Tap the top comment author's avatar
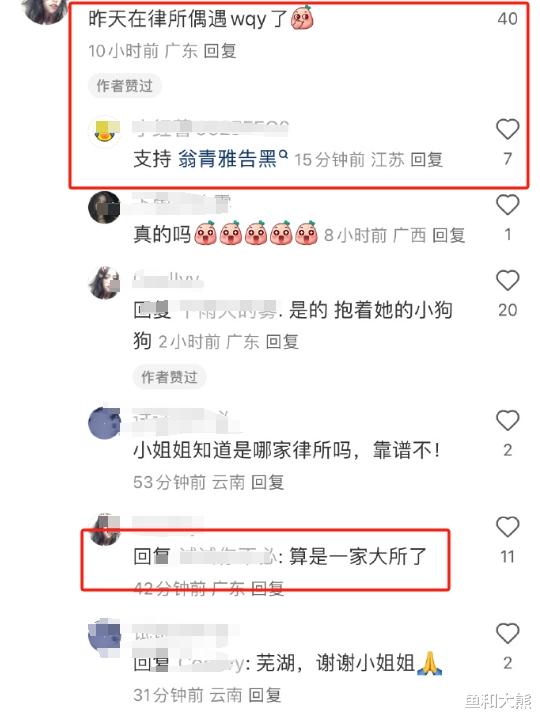 46,10
